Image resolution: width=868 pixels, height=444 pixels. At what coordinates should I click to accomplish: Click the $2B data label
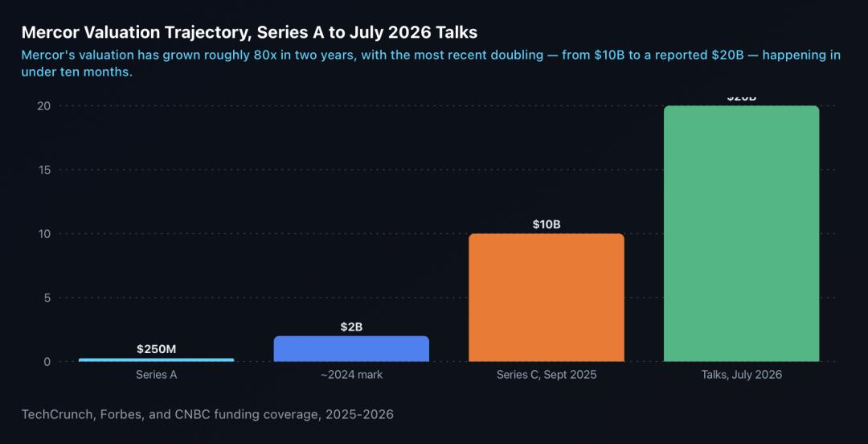(x=351, y=327)
